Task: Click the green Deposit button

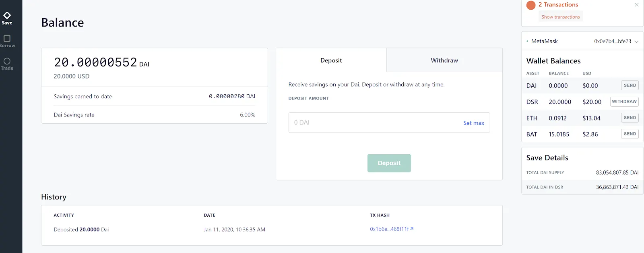Action: click(389, 163)
